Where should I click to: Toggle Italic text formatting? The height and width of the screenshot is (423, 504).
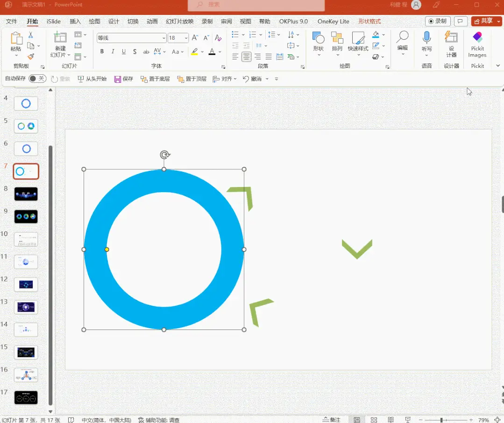(113, 52)
